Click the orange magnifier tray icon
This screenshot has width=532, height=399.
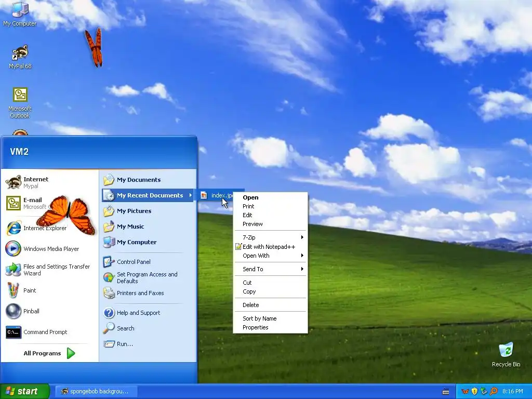point(494,392)
